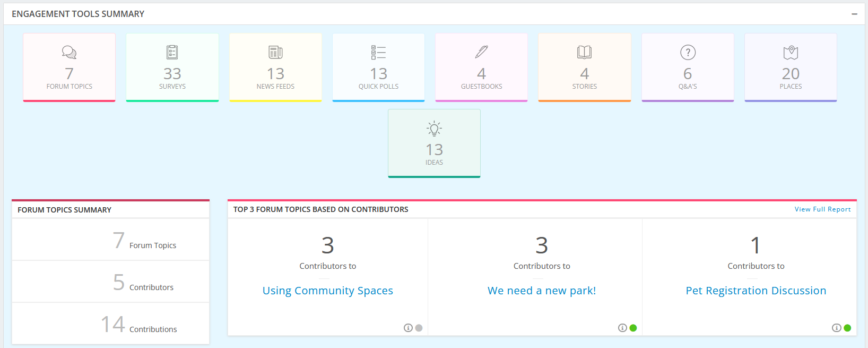The image size is (868, 348).
Task: Select the 20 Places count
Action: click(x=791, y=73)
